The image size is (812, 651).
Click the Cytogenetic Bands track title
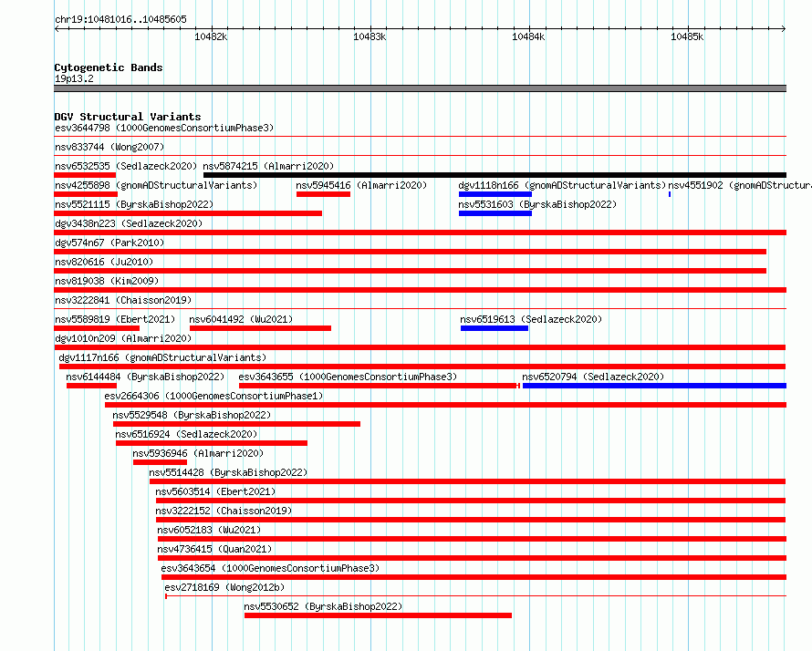pos(109,67)
